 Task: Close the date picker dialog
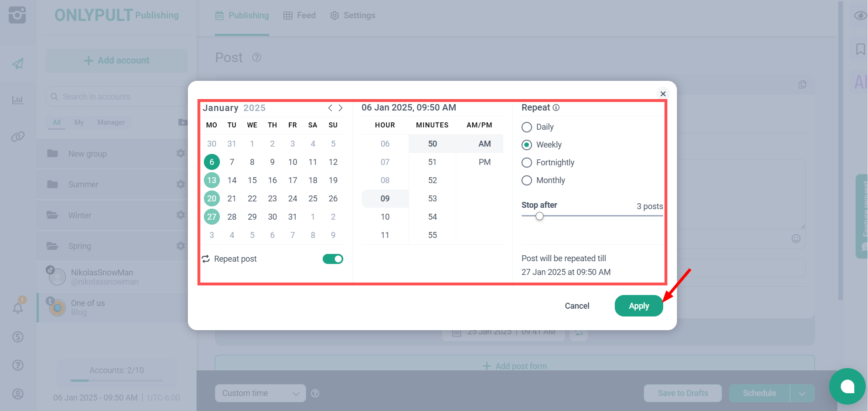(x=663, y=94)
